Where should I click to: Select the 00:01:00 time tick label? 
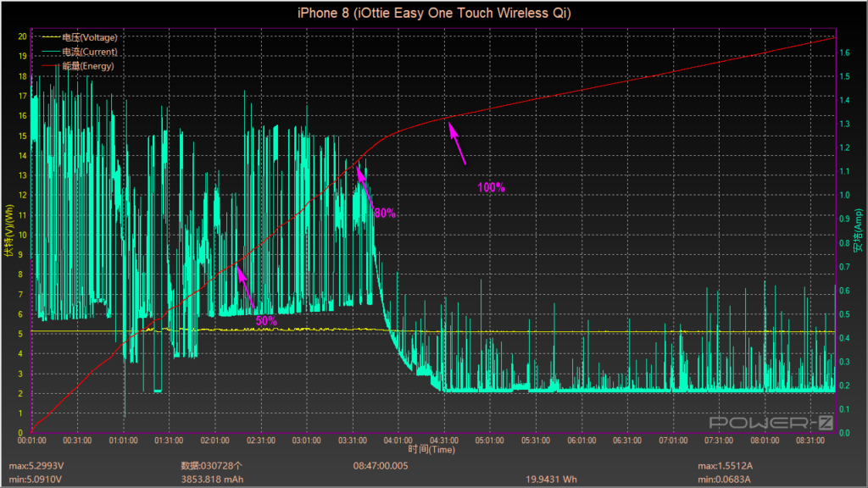[x=32, y=441]
